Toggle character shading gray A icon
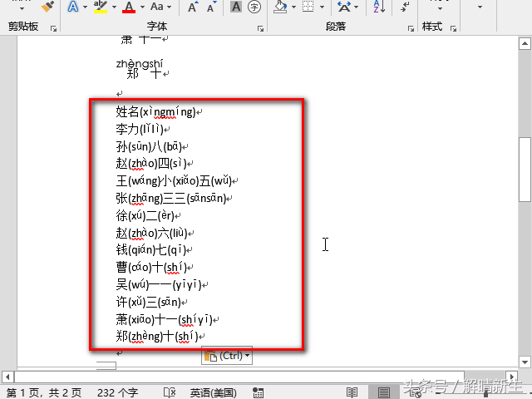Screen dimensions: 532x399 pos(236,7)
